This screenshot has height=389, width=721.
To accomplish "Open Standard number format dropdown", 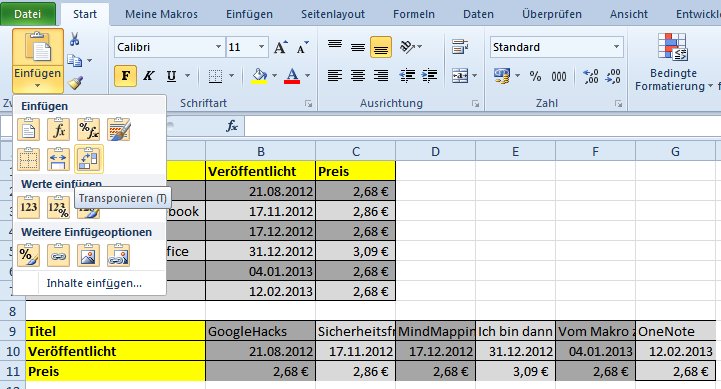I will coord(616,47).
